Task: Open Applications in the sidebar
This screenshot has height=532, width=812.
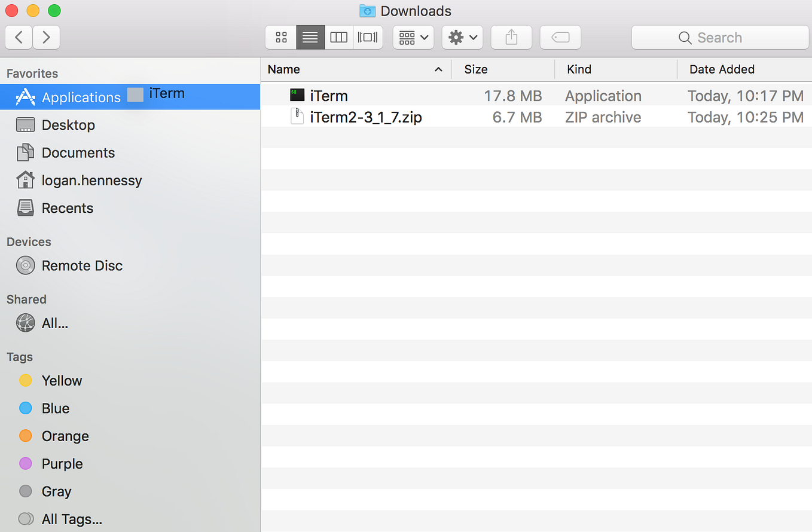Action: tap(130, 97)
